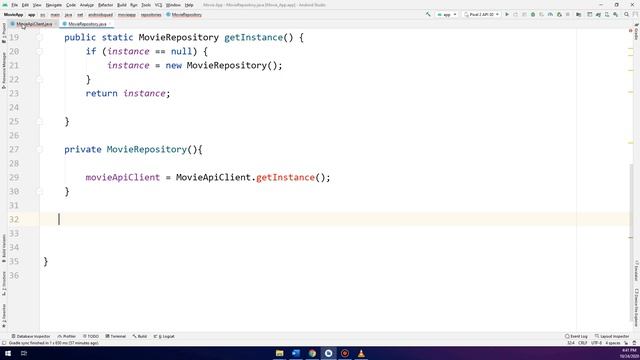Open the Code menu
This screenshot has width=640, height=360.
71,5
